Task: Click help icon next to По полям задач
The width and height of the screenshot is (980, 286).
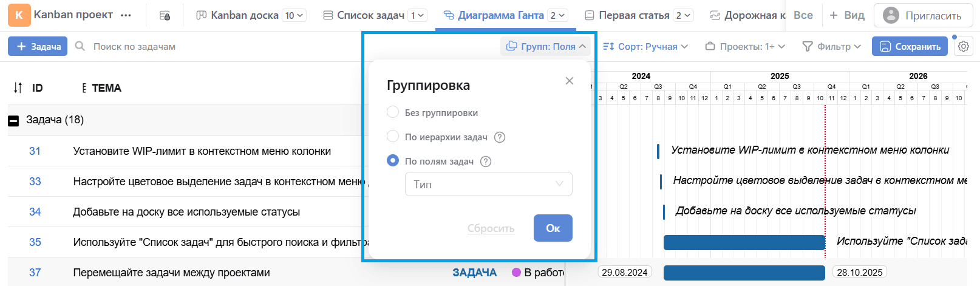Action: pyautogui.click(x=486, y=162)
